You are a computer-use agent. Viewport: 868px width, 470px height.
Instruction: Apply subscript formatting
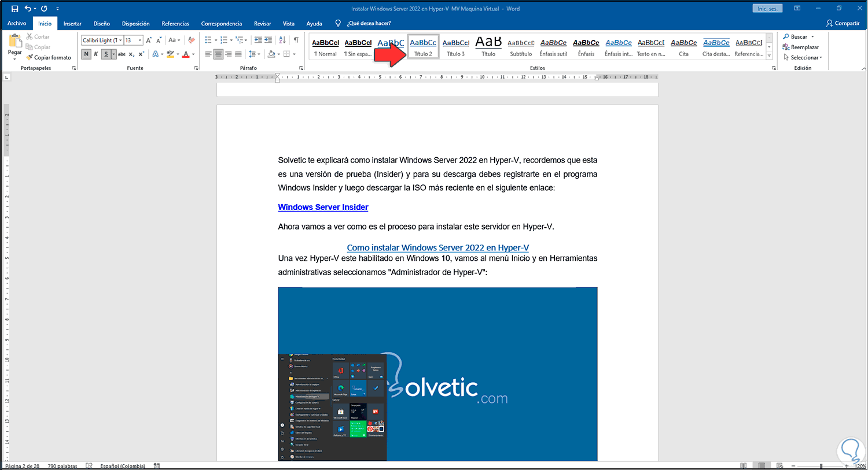coord(131,54)
